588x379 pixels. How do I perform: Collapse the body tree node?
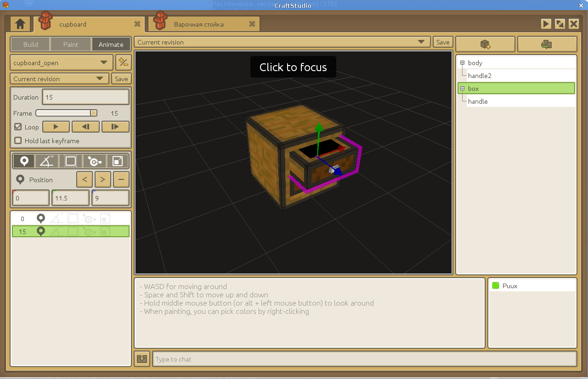(x=462, y=63)
